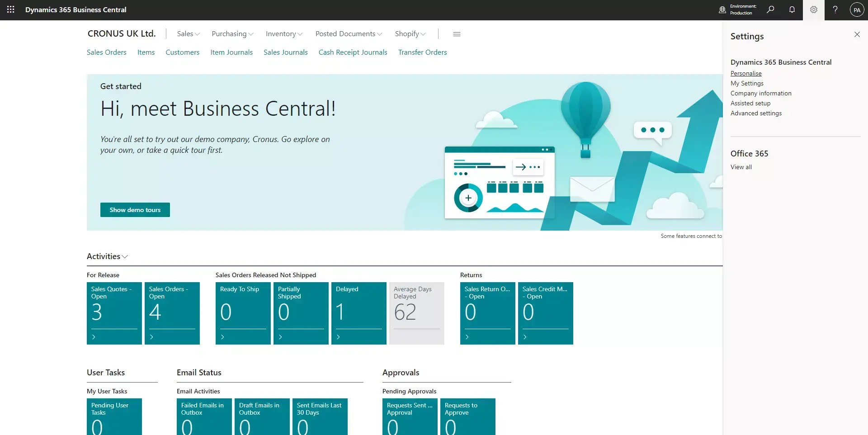
Task: Click the Environment Production icon
Action: pyautogui.click(x=722, y=9)
